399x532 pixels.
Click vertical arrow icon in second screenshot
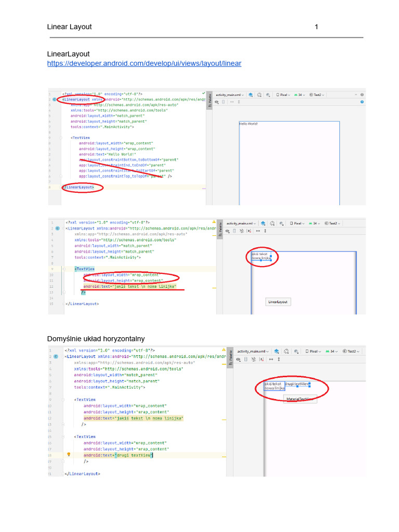point(265,231)
